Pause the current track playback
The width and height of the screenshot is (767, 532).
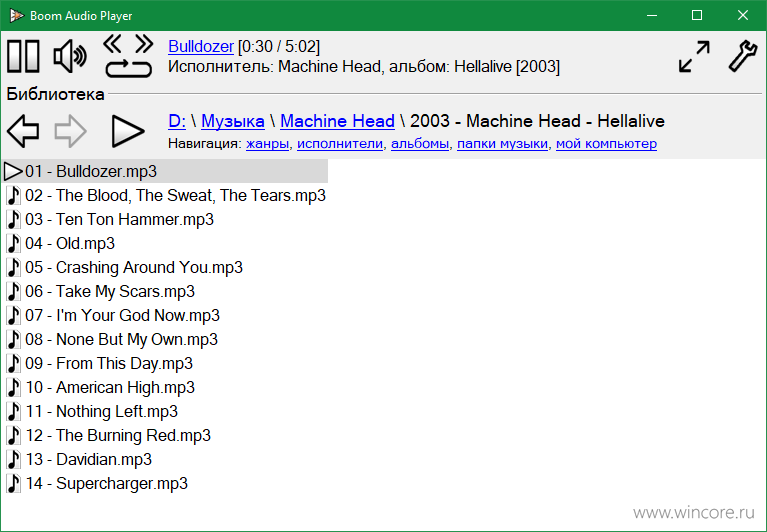pos(23,56)
